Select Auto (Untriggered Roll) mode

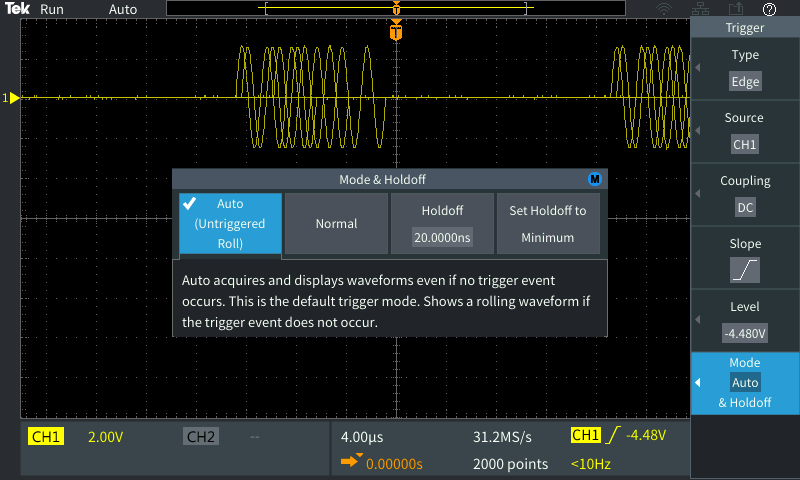pyautogui.click(x=230, y=223)
